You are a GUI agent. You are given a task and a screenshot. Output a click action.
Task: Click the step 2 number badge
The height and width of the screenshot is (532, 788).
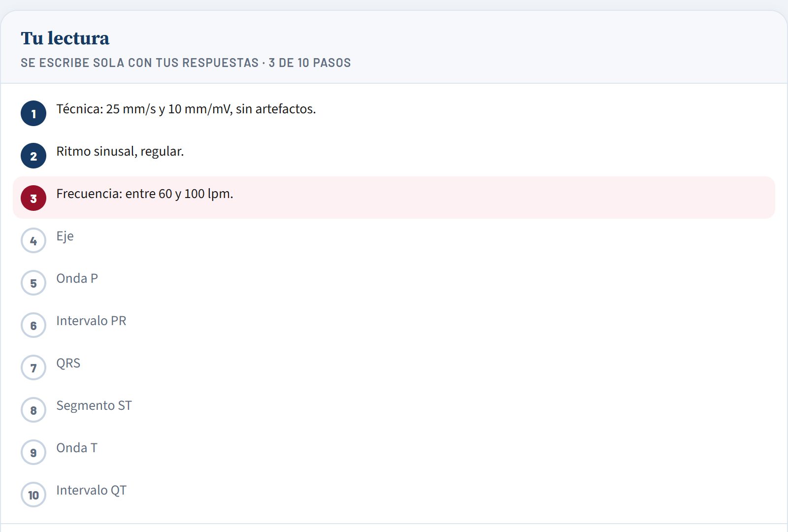click(33, 156)
